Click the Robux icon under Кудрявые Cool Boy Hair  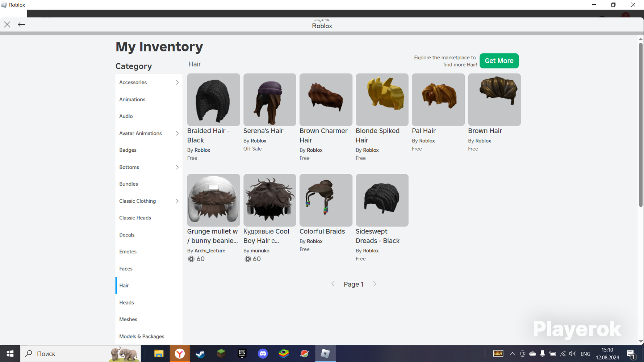(247, 259)
